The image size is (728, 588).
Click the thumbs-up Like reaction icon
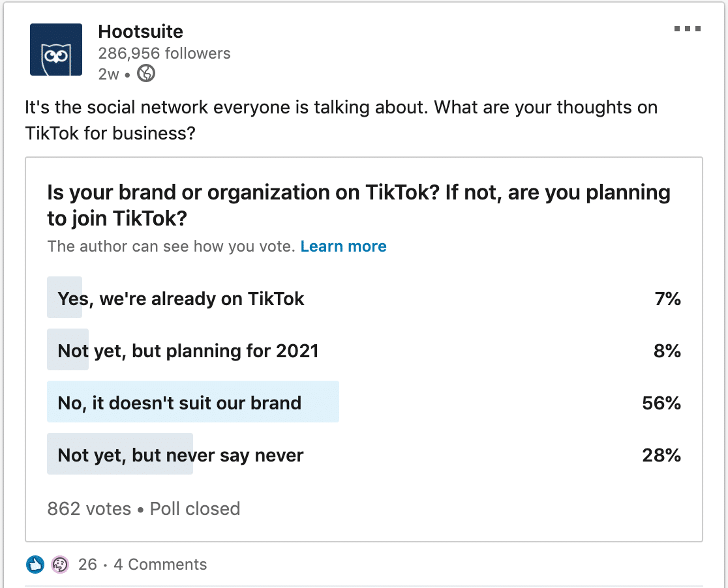tap(36, 565)
